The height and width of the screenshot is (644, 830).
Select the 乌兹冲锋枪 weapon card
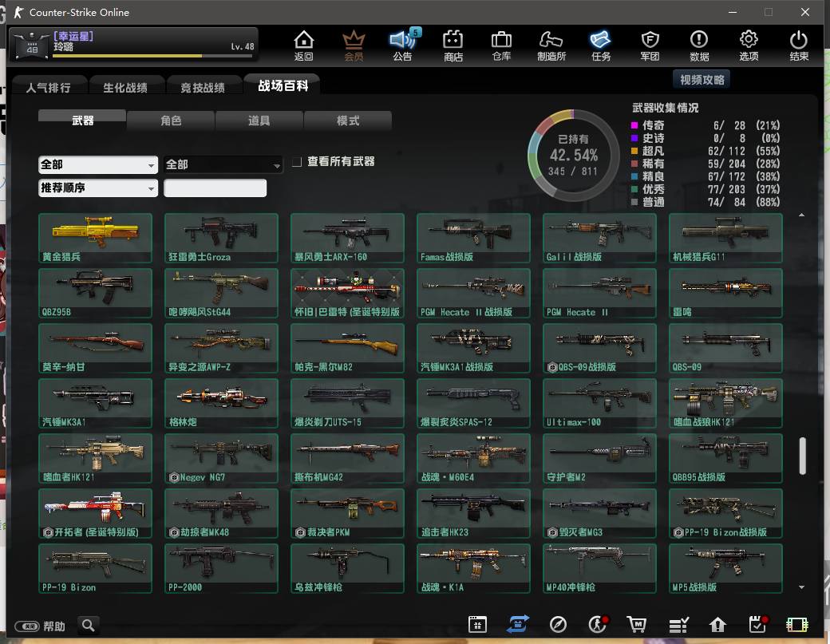click(347, 568)
